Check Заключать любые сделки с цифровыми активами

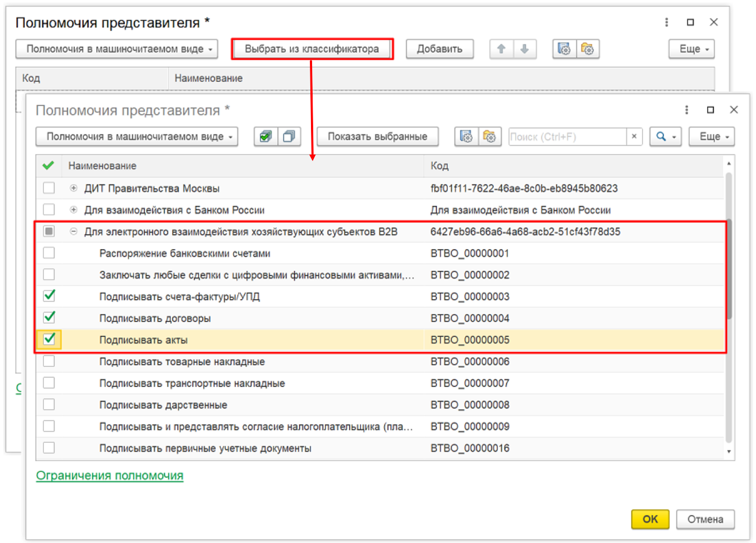coord(49,275)
